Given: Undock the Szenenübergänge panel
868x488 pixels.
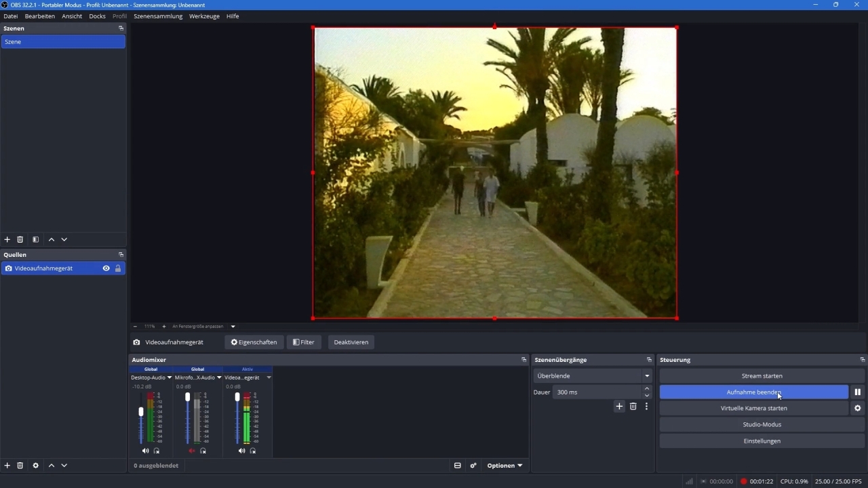Looking at the screenshot, I should point(649,360).
